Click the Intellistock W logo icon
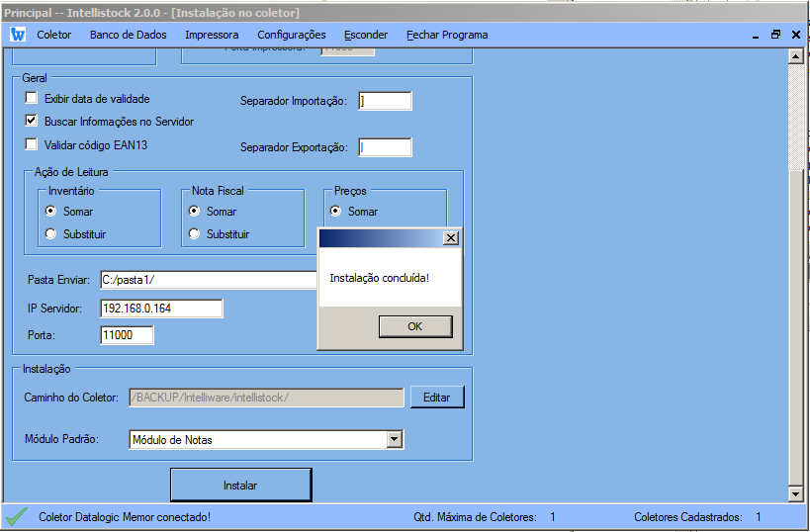The image size is (810, 532). (18, 35)
